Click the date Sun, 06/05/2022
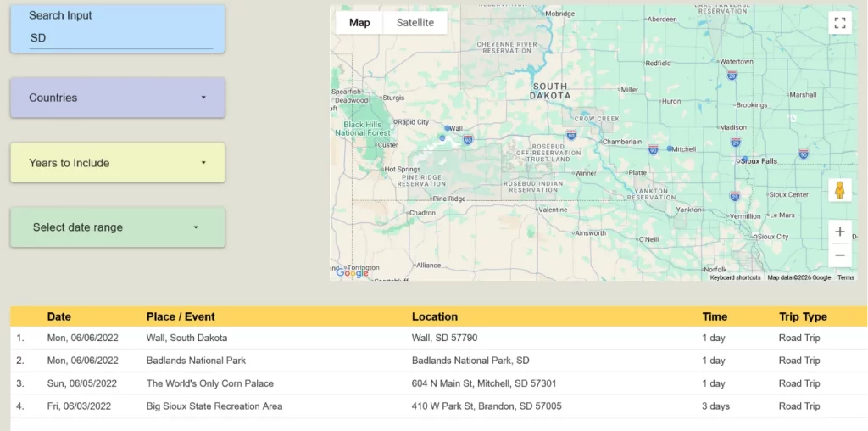This screenshot has width=868, height=431. coord(82,383)
